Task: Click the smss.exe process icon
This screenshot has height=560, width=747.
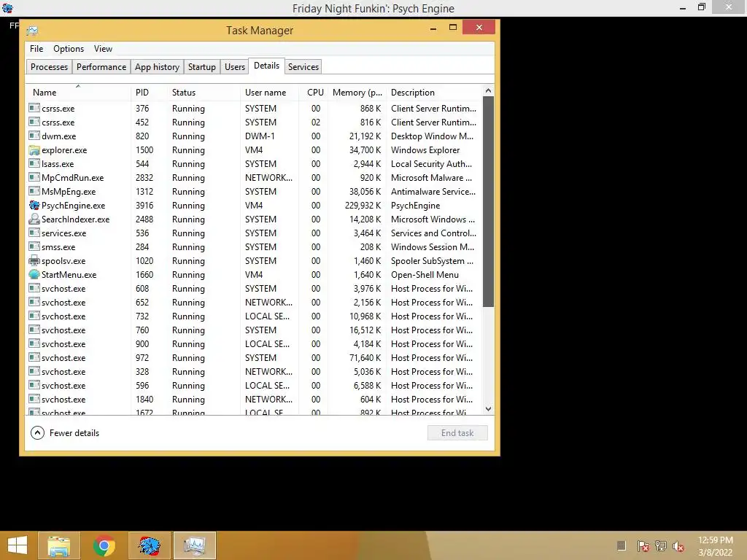Action: 34,246
